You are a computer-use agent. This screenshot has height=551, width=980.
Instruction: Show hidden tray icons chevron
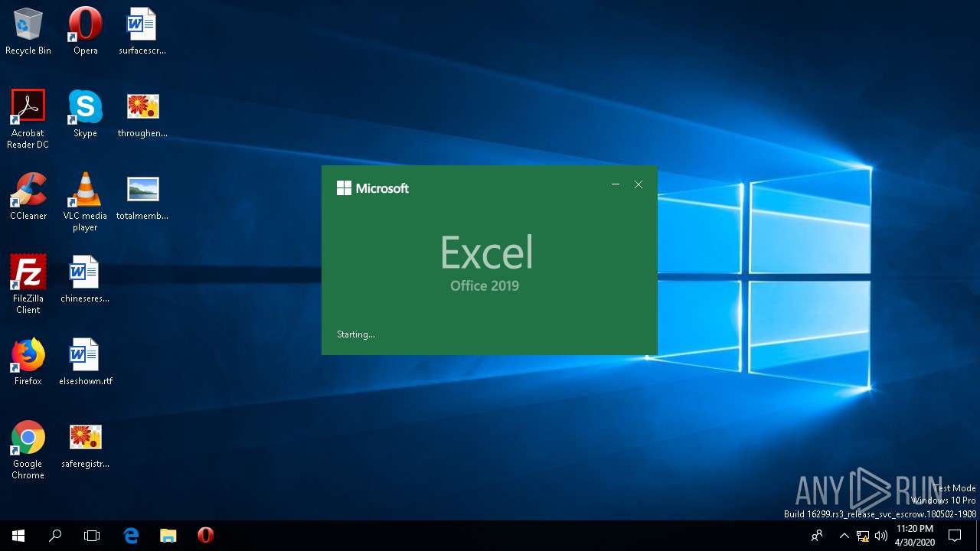tap(844, 536)
